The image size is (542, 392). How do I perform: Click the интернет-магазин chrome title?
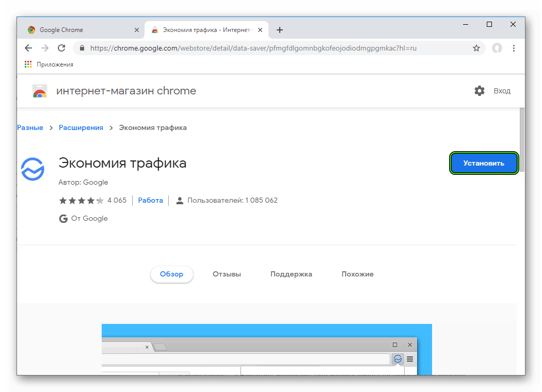[126, 91]
